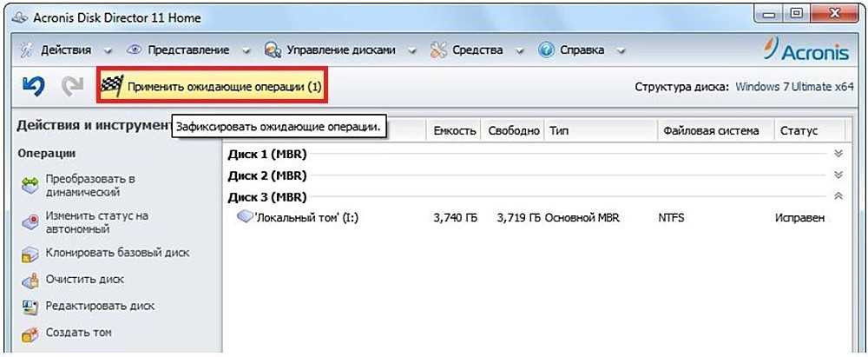This screenshot has height=357, width=868.
Task: Click the Исправен status cell
Action: click(800, 218)
